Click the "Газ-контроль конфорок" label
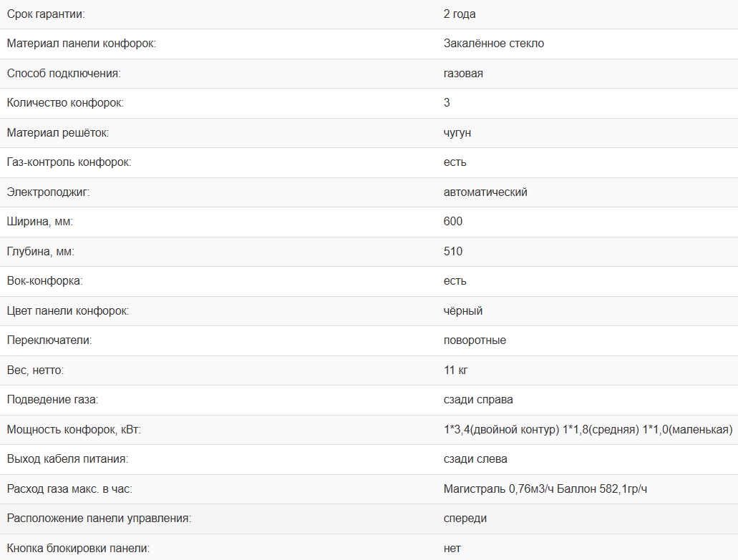This screenshot has width=738, height=560. point(69,162)
